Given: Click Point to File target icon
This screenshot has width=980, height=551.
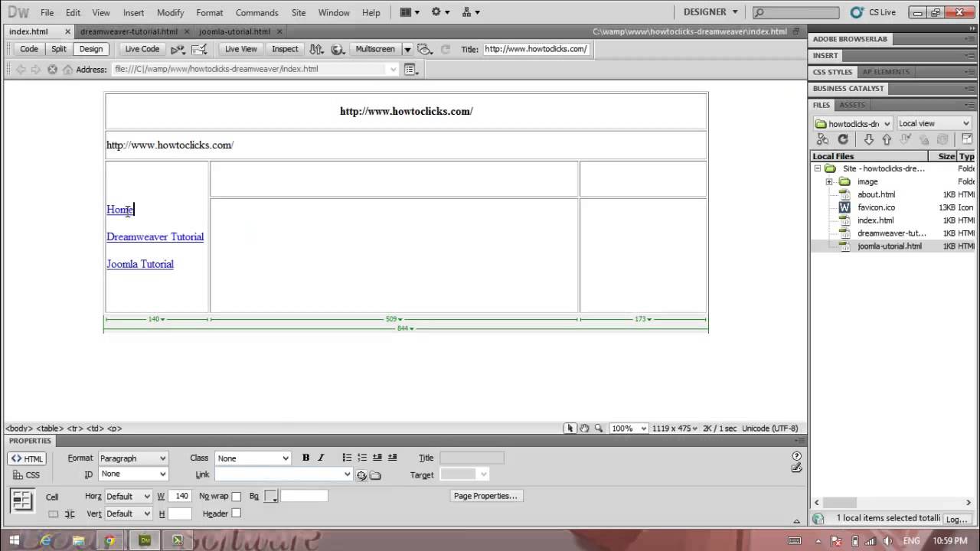Looking at the screenshot, I should pyautogui.click(x=361, y=475).
